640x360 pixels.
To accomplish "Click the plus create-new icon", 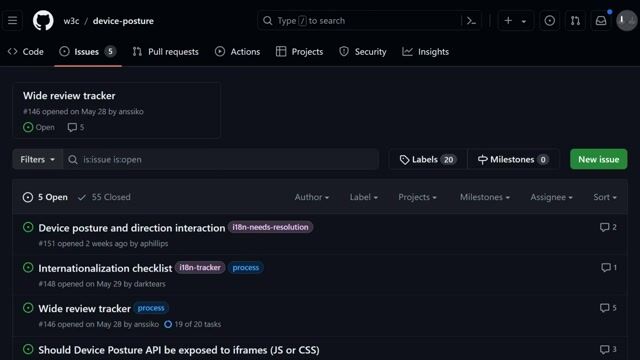I will pyautogui.click(x=508, y=20).
